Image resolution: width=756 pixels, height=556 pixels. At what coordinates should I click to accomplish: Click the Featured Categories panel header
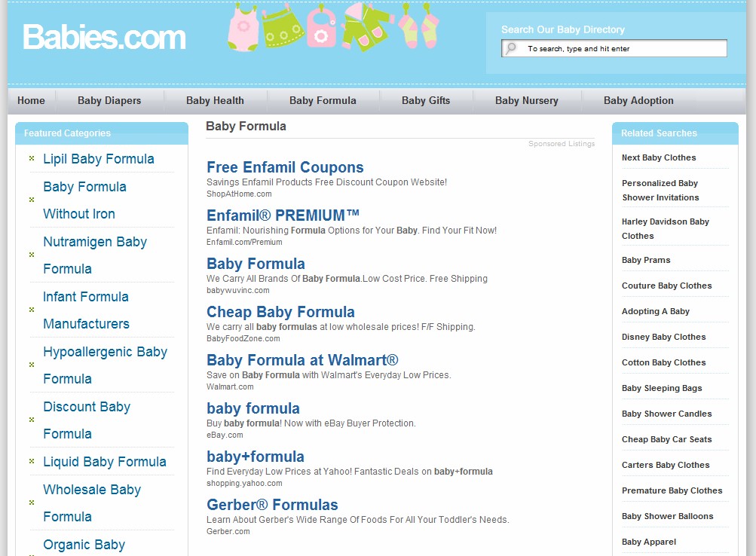tap(102, 133)
